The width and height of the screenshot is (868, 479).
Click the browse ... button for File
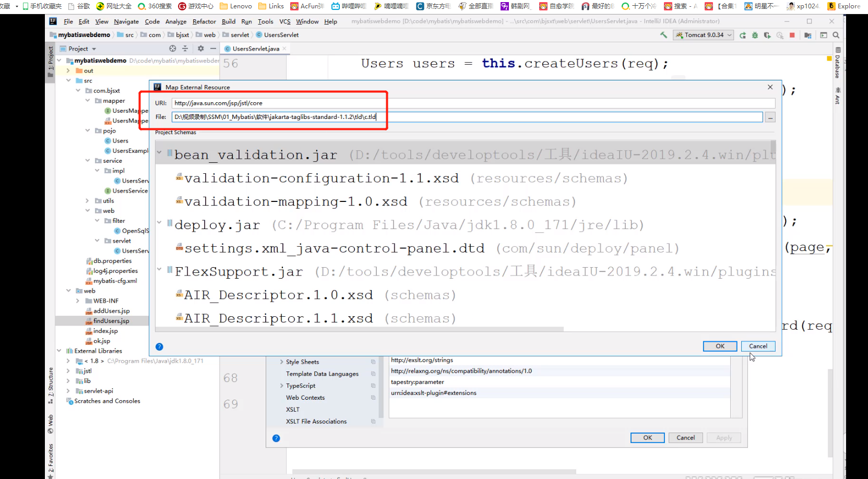770,117
